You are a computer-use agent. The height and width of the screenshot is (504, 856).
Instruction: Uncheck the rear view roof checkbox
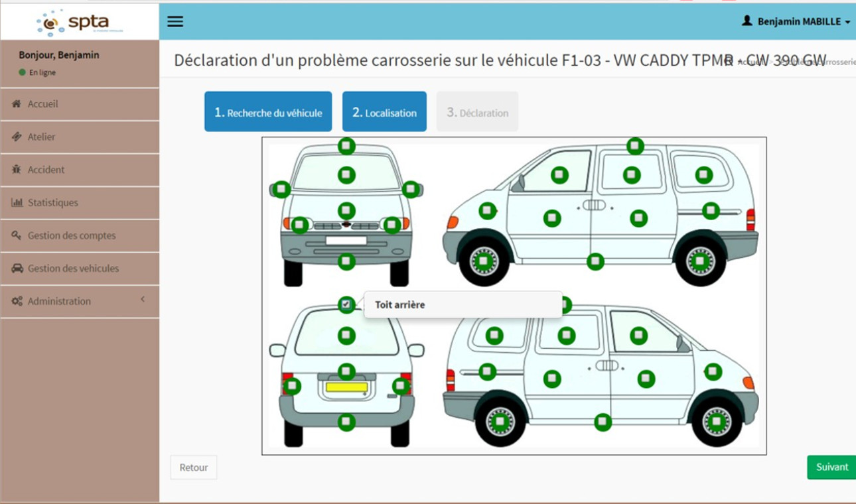(x=346, y=304)
